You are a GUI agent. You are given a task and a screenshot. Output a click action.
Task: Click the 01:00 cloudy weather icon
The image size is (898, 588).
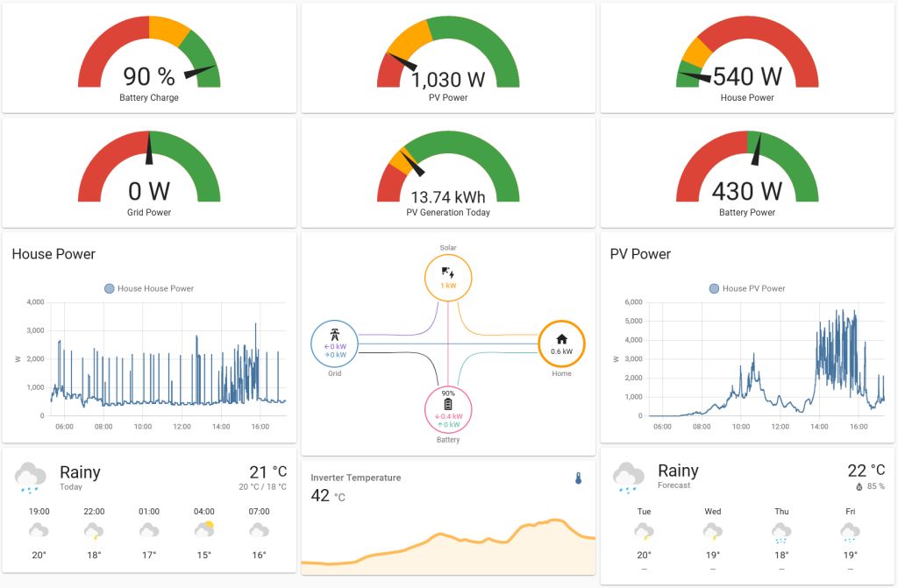149,531
